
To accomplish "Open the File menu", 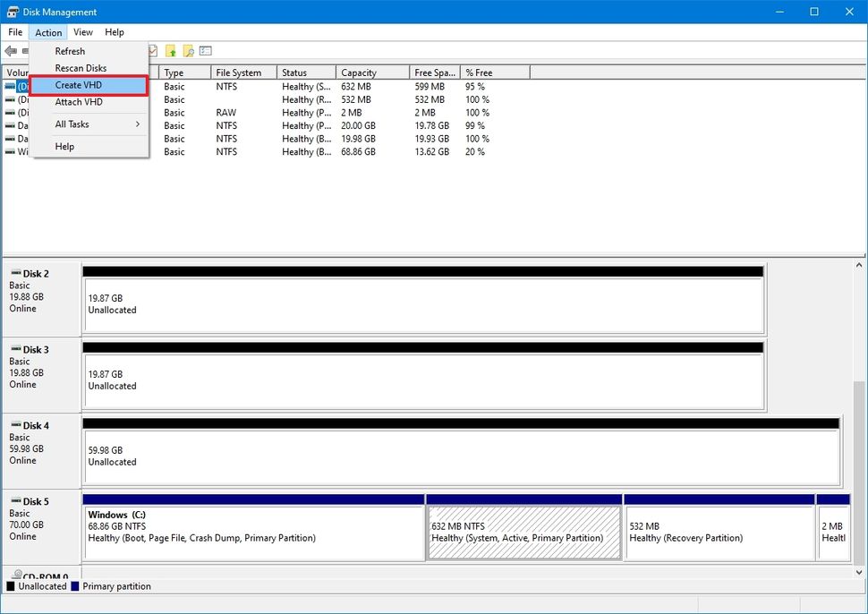I will coord(15,32).
